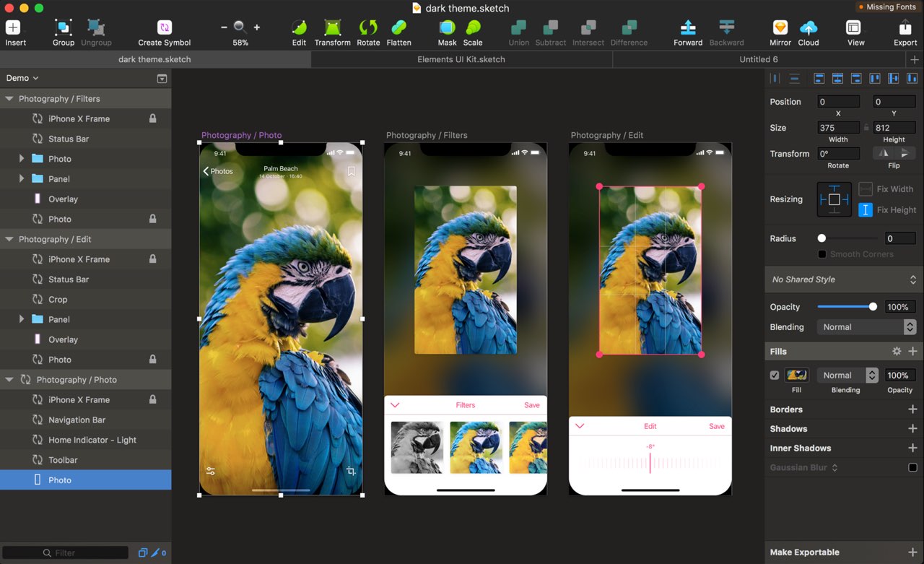The width and height of the screenshot is (924, 564).
Task: Click the Flatten icon
Action: tap(398, 27)
